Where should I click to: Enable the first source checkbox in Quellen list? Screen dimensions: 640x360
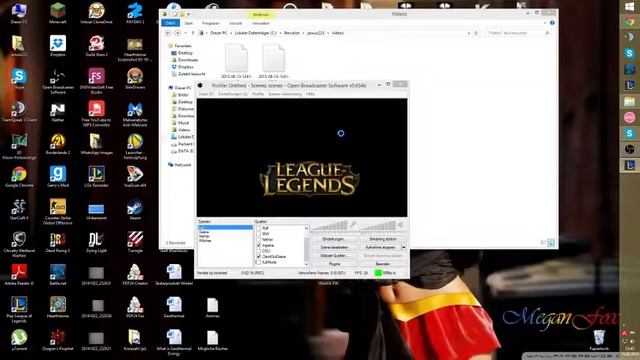[258, 228]
